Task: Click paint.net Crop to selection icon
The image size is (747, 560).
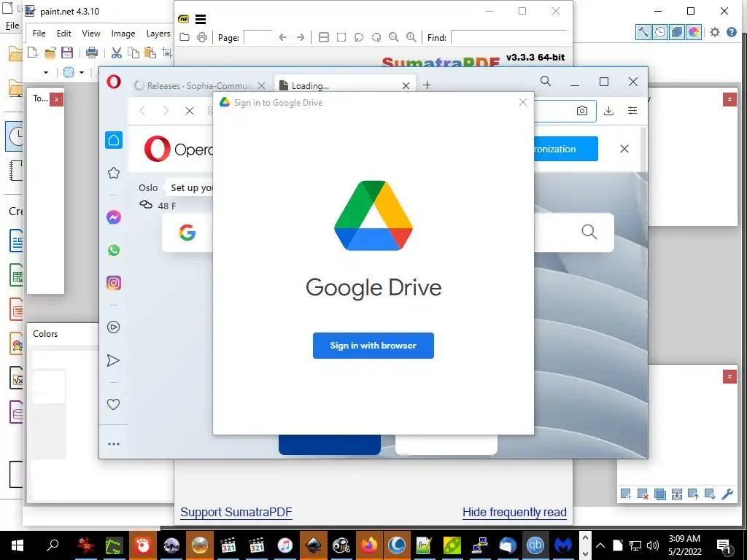Action: click(167, 52)
